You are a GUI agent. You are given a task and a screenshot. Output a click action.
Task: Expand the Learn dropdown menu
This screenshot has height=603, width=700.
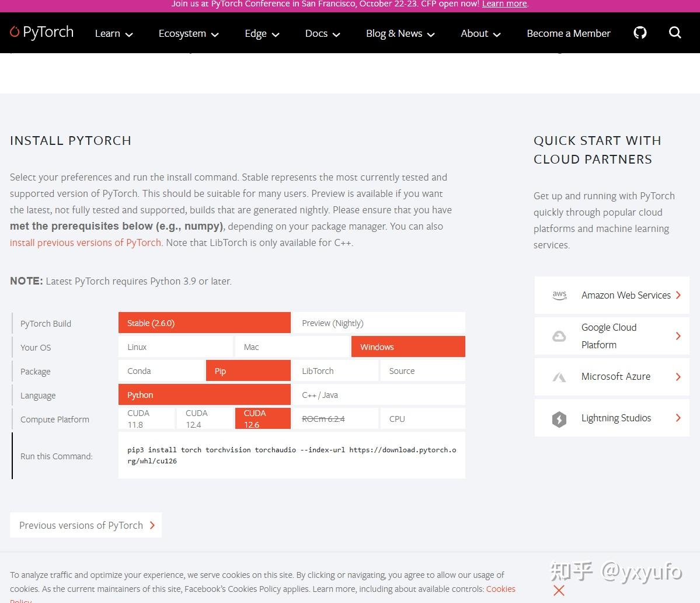click(114, 33)
